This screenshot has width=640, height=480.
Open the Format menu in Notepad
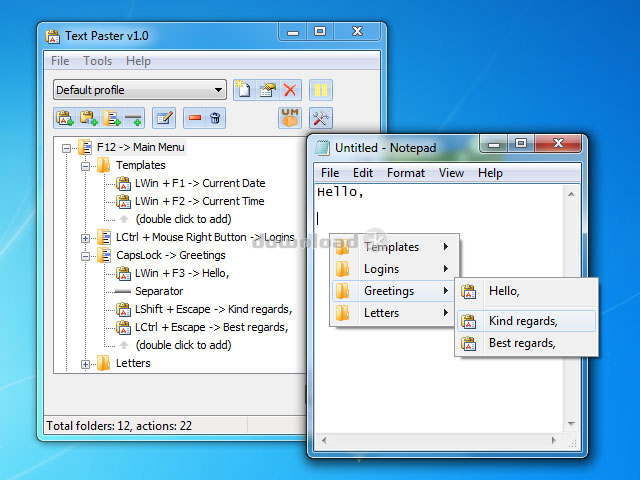(x=406, y=173)
